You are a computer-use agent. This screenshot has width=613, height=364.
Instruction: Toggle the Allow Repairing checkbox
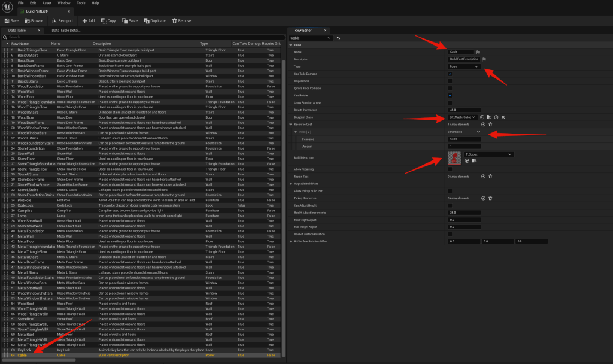pyautogui.click(x=450, y=169)
